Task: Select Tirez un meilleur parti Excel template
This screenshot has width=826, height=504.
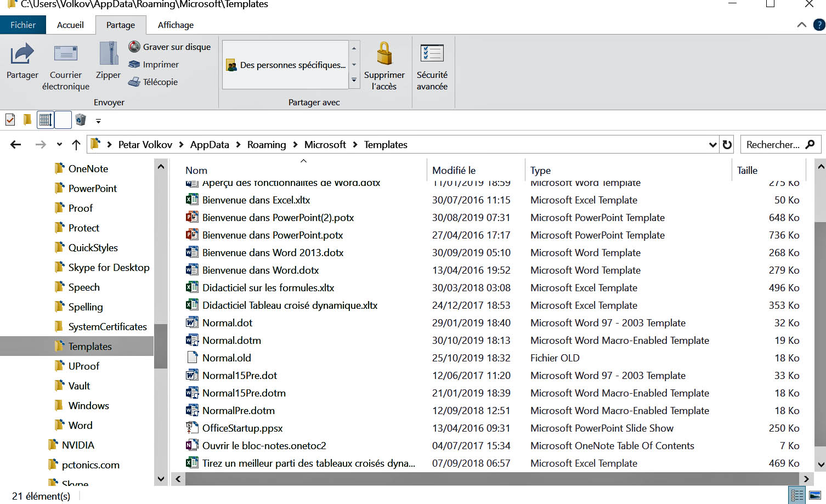Action: [x=308, y=463]
